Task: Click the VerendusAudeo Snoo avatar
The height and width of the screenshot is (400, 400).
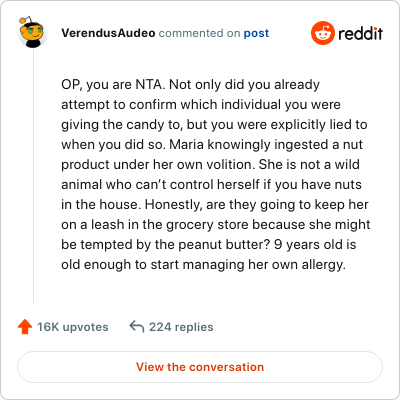Action: click(32, 32)
